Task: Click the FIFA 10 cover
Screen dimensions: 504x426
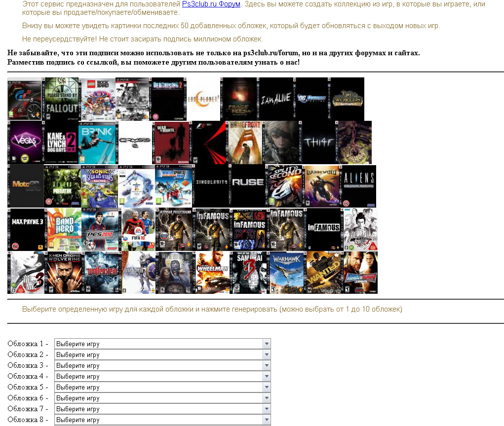Action: (x=137, y=230)
